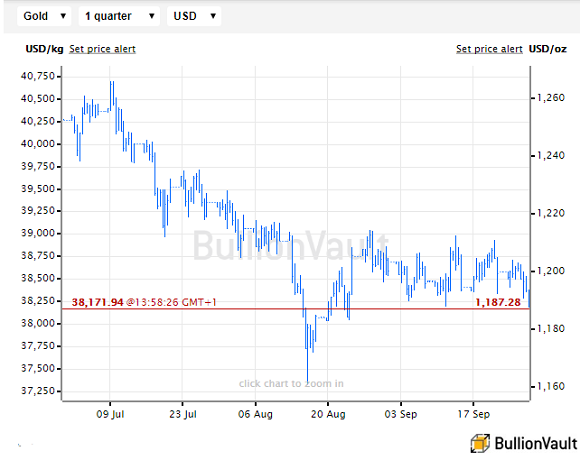Screen dimensions: 580x460
Task: Click the 40,750 USD/kg axis value
Action: click(x=38, y=76)
